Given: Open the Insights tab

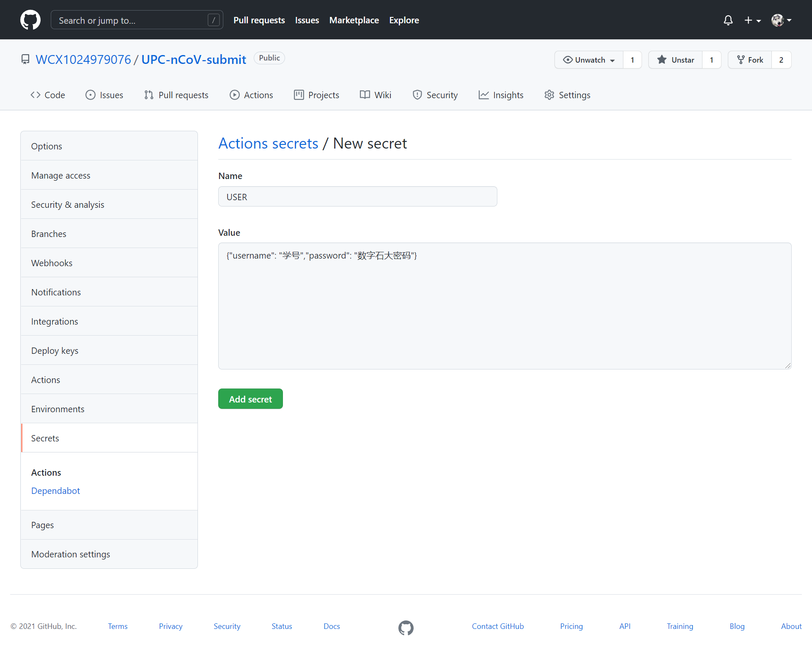Looking at the screenshot, I should [501, 95].
